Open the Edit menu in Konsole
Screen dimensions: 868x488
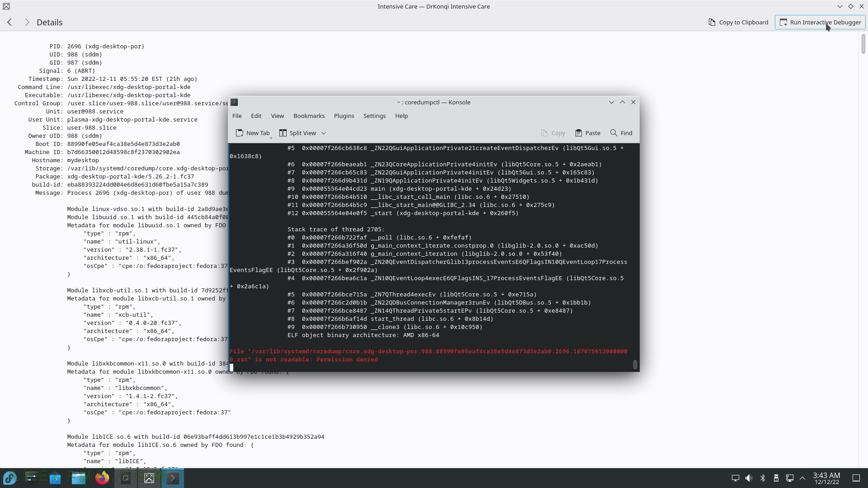(x=256, y=116)
